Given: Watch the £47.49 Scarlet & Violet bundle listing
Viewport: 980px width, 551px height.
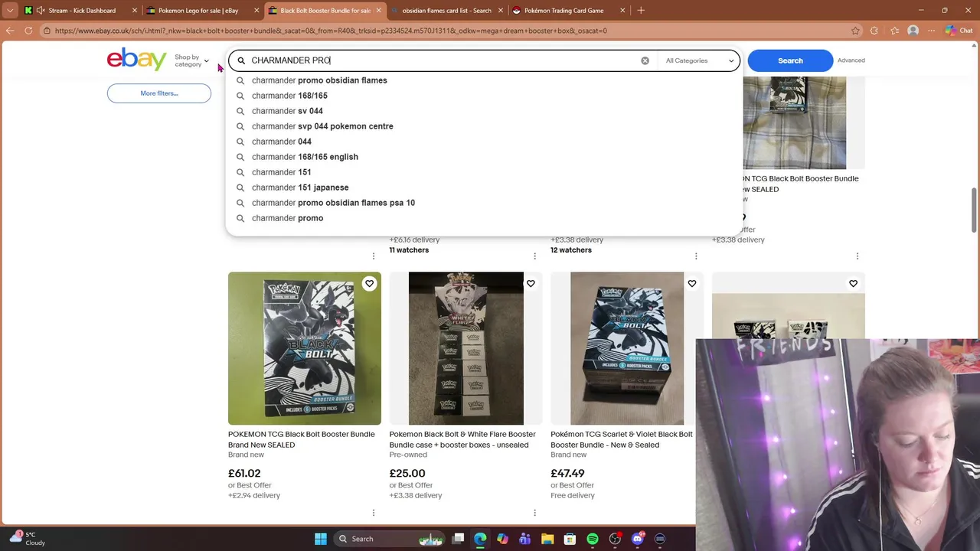Looking at the screenshot, I should pyautogui.click(x=691, y=284).
